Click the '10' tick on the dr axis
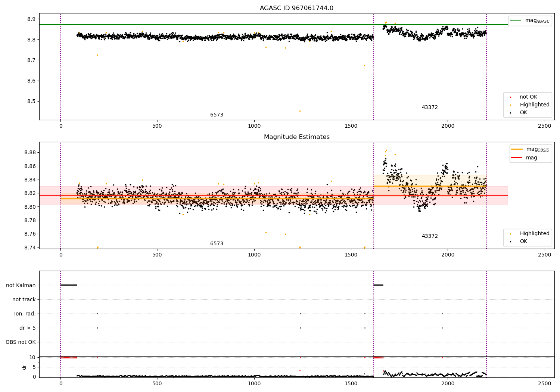Screen dimensions: 560x392 point(32,358)
